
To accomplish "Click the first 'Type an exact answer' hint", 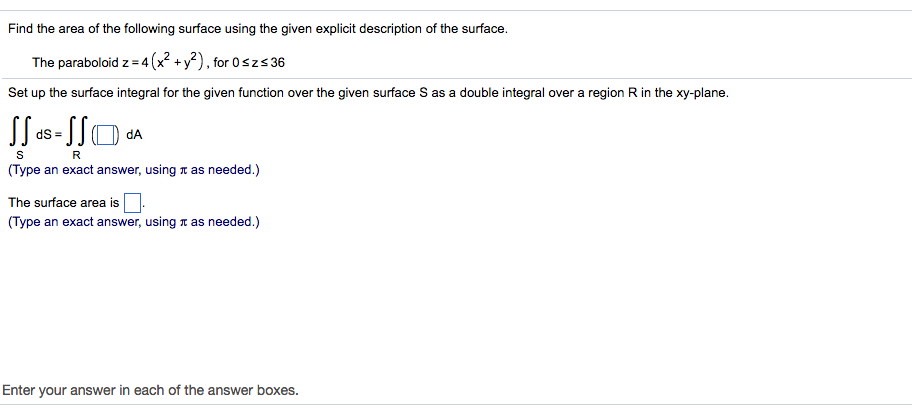I will [133, 171].
